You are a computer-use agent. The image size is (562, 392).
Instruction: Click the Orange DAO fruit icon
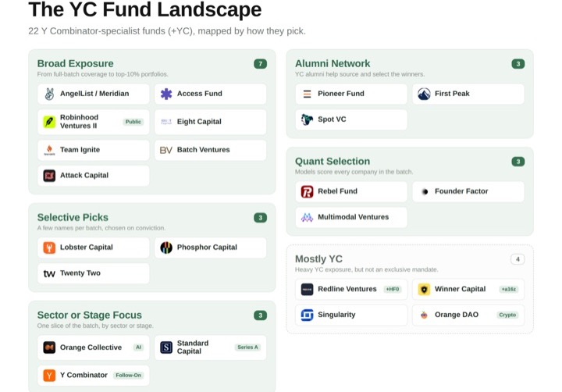[424, 315]
